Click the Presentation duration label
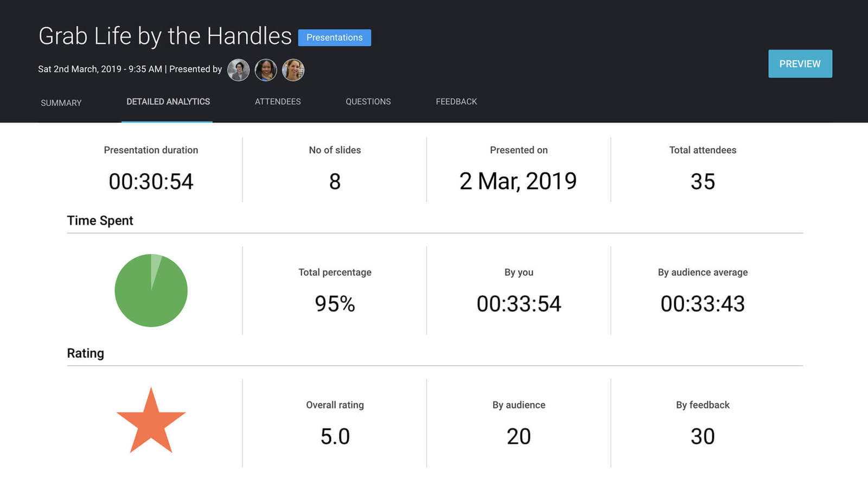 pyautogui.click(x=151, y=150)
